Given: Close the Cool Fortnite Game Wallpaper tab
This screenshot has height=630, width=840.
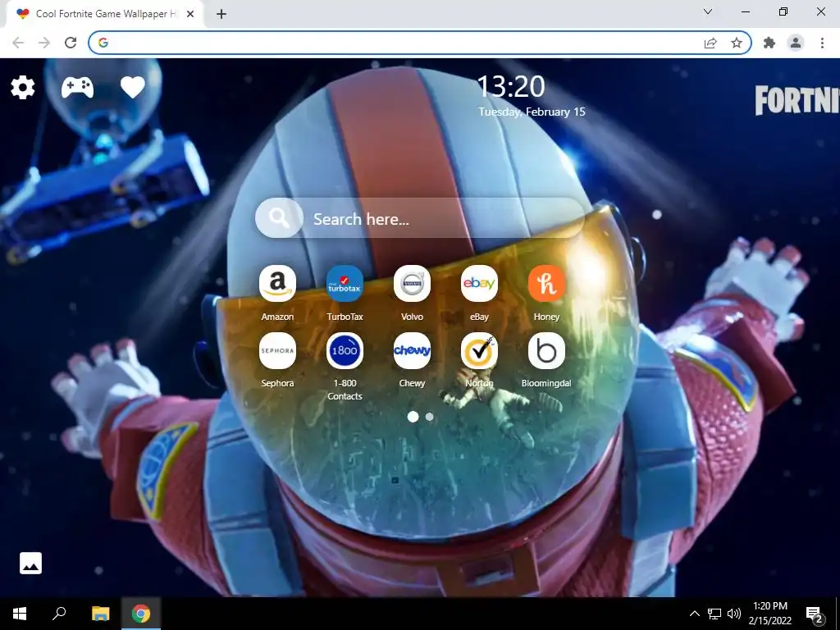Looking at the screenshot, I should click(x=190, y=14).
